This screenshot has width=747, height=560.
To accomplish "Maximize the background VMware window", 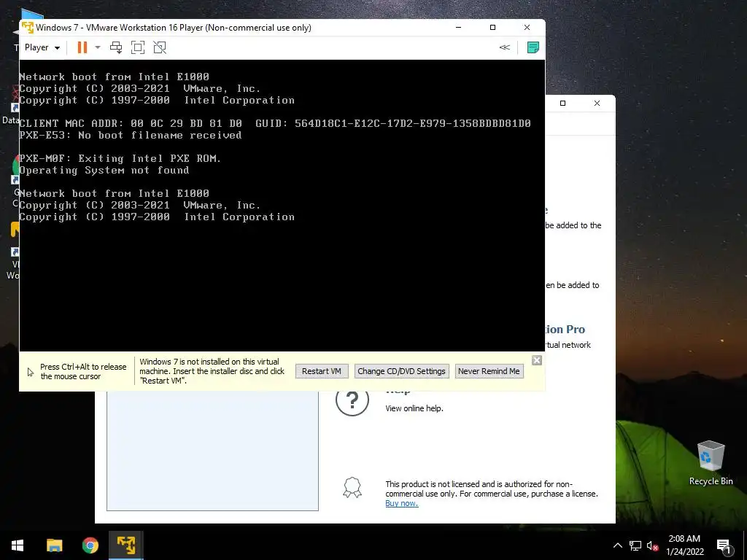I will (x=562, y=103).
